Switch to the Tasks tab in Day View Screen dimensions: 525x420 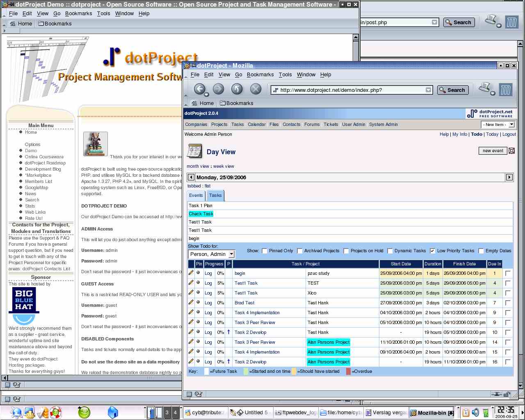(x=215, y=196)
